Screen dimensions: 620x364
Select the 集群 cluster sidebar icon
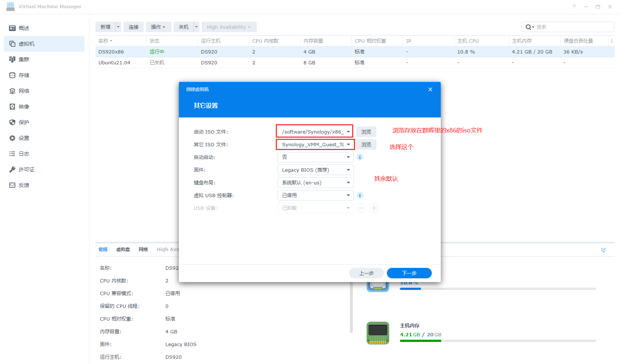pyautogui.click(x=12, y=59)
